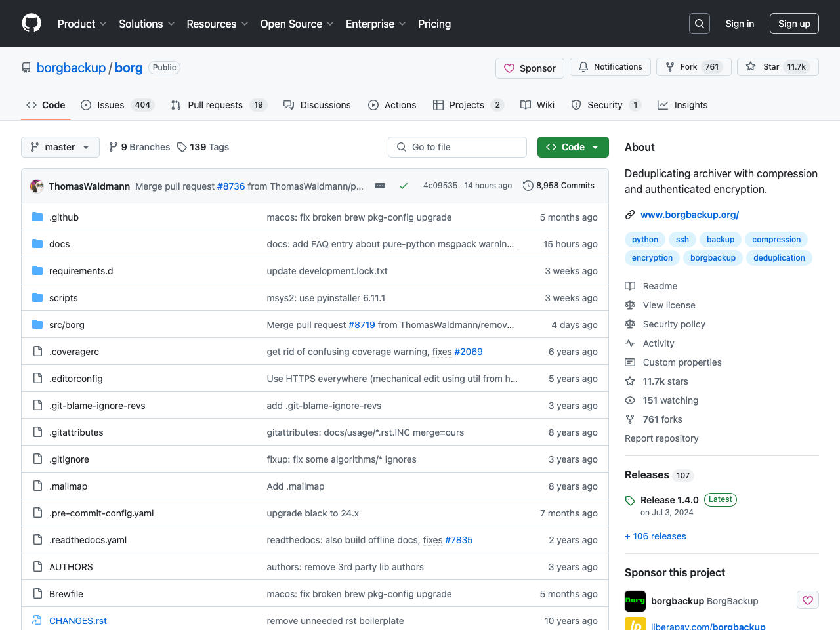Open the Wiki tab
This screenshot has height=630, width=840.
click(x=537, y=105)
